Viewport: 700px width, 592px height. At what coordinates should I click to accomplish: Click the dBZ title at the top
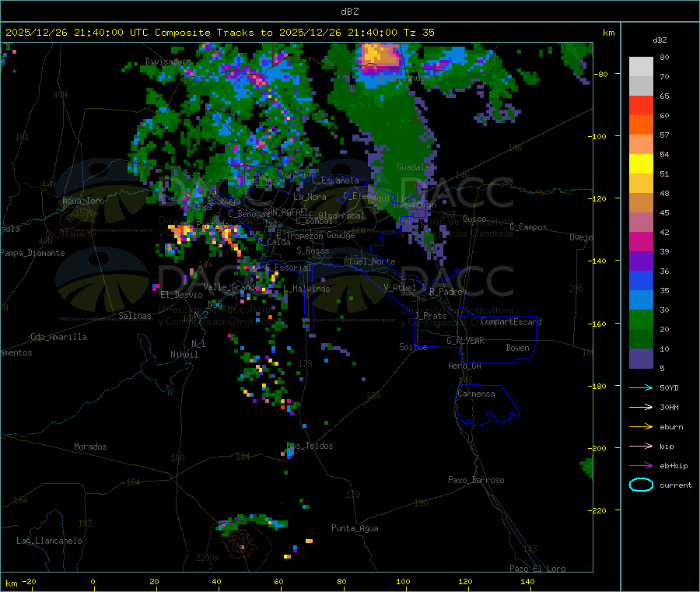pos(349,12)
